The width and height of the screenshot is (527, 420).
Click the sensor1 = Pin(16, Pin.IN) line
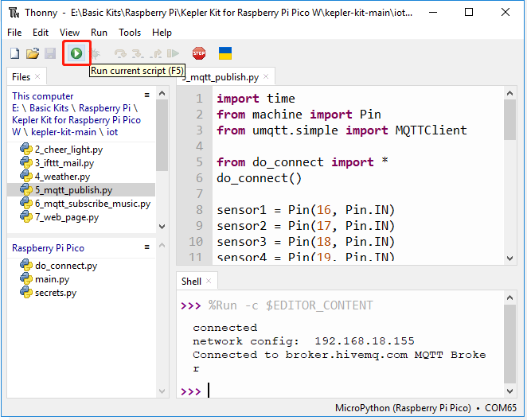pos(306,210)
